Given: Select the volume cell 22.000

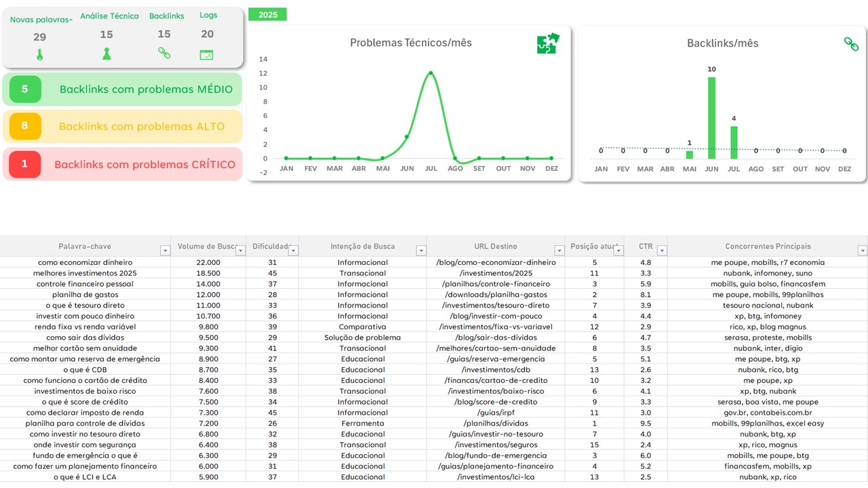Looking at the screenshot, I should (x=208, y=262).
